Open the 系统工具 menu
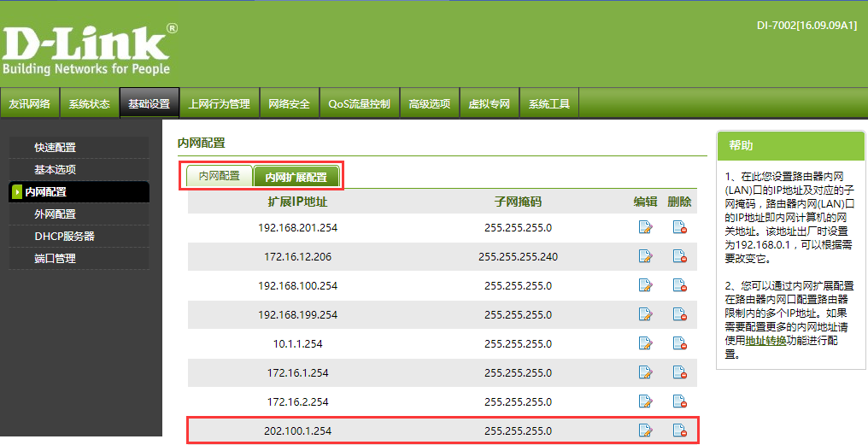Image resolution: width=868 pixels, height=445 pixels. [x=549, y=103]
